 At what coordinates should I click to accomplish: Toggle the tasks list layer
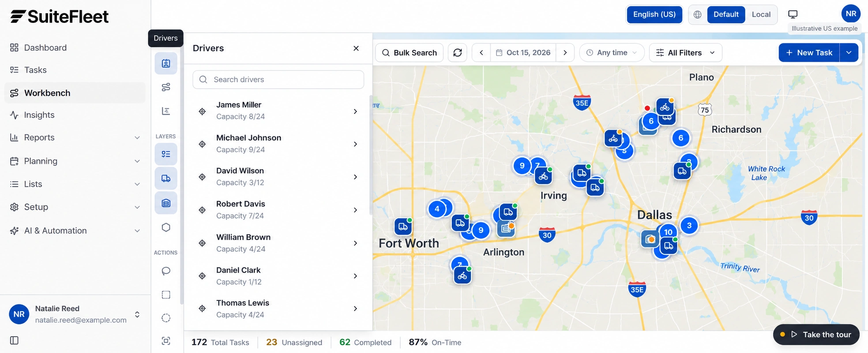(166, 154)
